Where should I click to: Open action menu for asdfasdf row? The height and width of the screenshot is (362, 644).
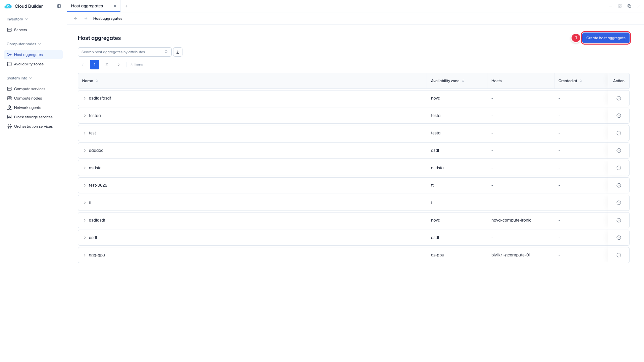coord(619,220)
